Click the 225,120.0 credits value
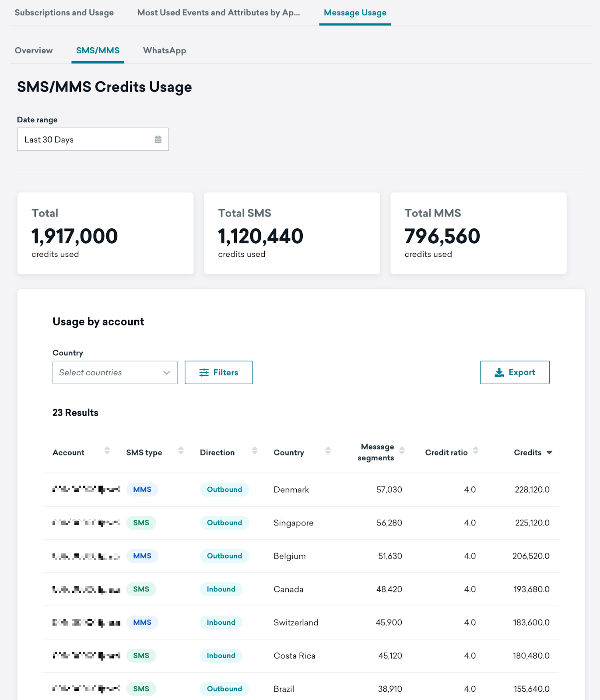This screenshot has width=600, height=700. 532,523
